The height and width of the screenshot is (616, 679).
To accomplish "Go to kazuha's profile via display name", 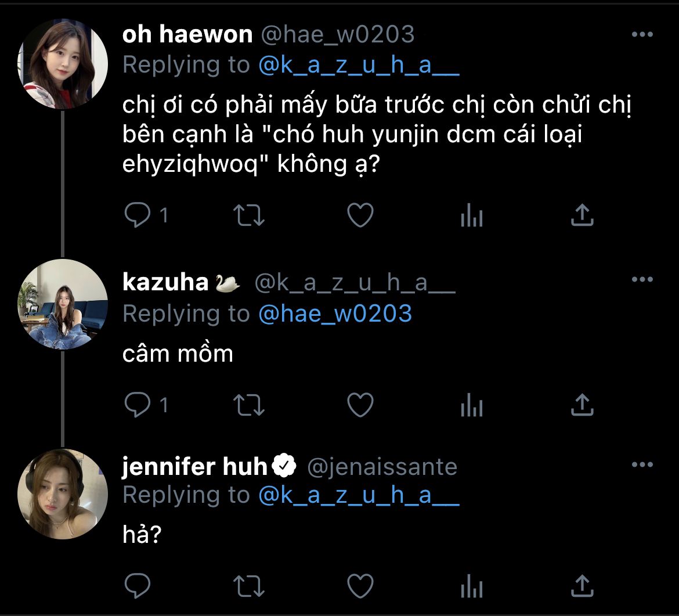I will click(x=165, y=283).
